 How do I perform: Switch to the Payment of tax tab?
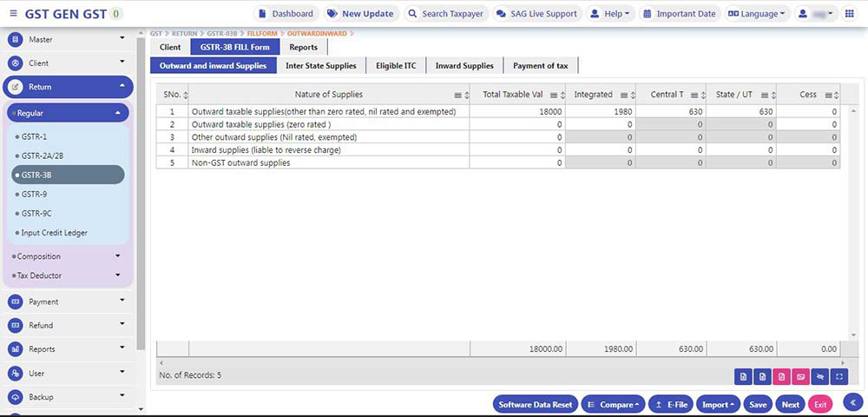[540, 66]
